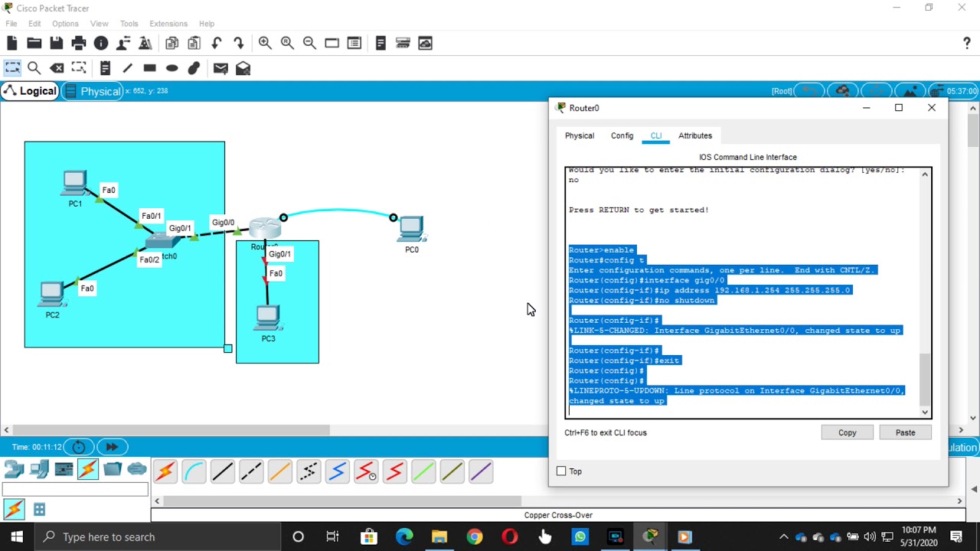Pick the Serial DCE cable with clock
Screen dimensions: 980x551
coord(366,471)
